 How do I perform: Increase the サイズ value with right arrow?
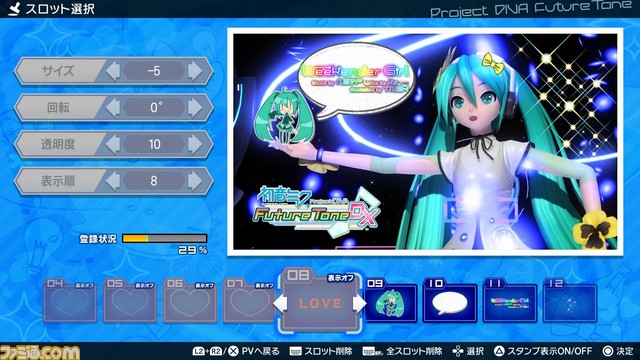pos(195,71)
